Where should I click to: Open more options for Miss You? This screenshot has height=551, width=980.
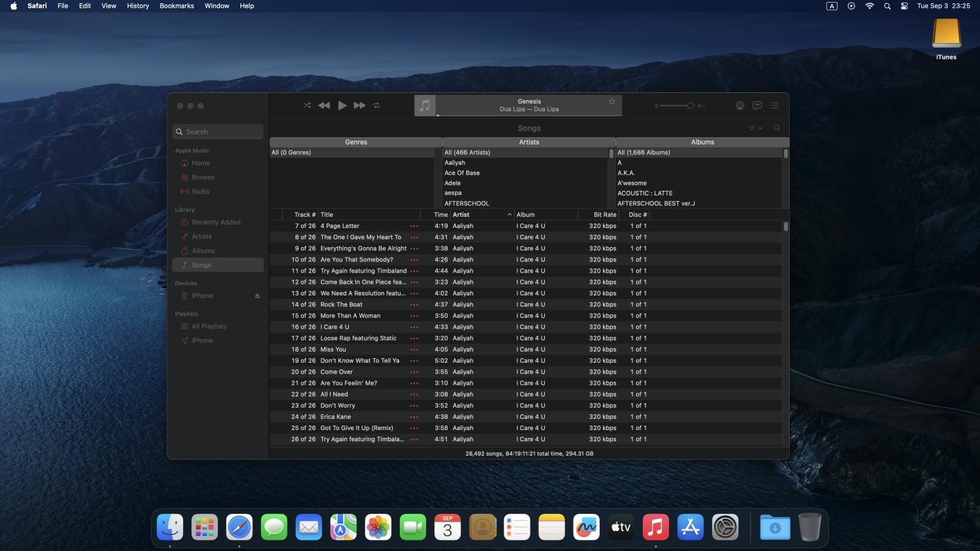(414, 350)
